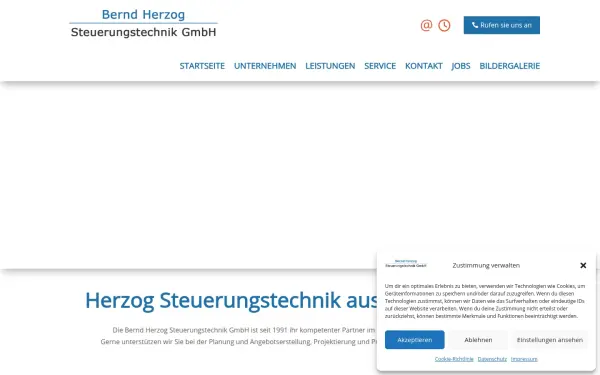Accept cookies with Akzeptieren button
600x375 pixels.
(x=414, y=340)
